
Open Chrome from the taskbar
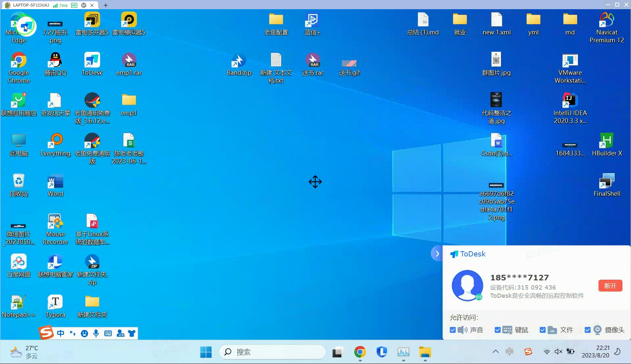pyautogui.click(x=360, y=352)
